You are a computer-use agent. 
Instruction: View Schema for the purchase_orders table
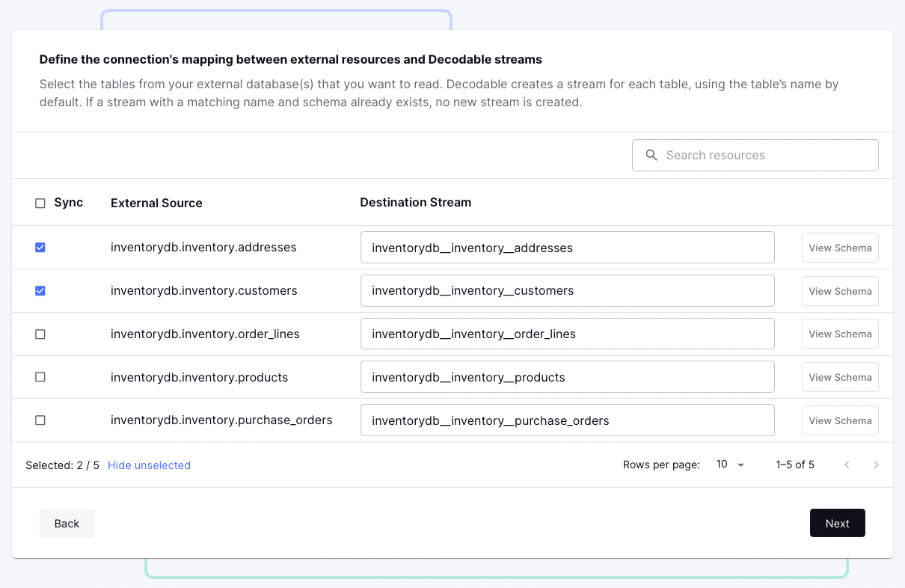pyautogui.click(x=840, y=420)
